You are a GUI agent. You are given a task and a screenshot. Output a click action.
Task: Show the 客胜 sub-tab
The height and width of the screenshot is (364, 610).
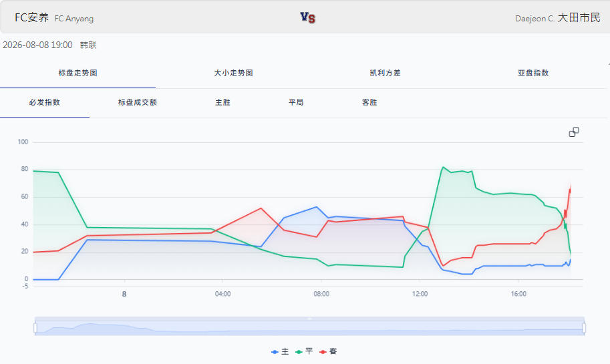coord(369,102)
